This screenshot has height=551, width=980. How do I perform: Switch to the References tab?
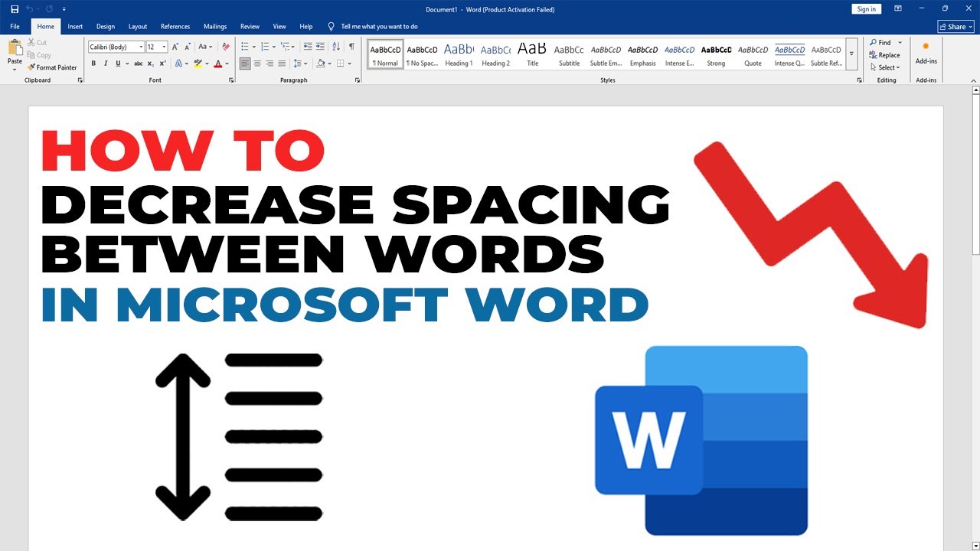(x=175, y=26)
